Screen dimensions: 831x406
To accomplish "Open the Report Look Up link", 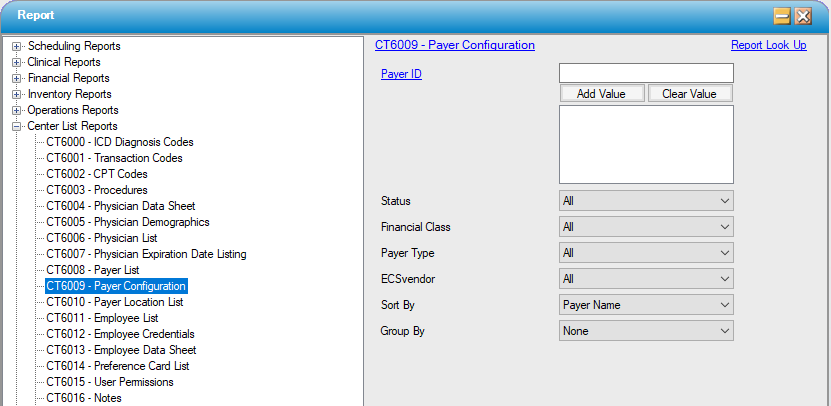I will point(768,45).
